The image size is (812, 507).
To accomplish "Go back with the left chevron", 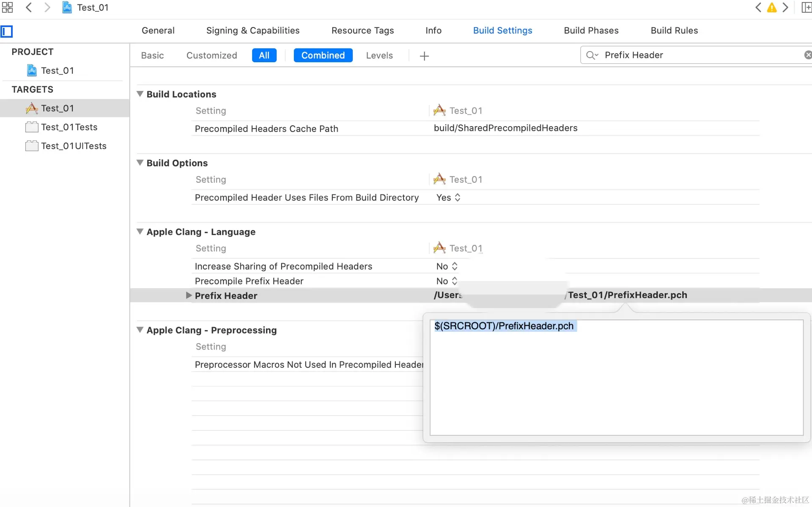I will click(x=29, y=7).
